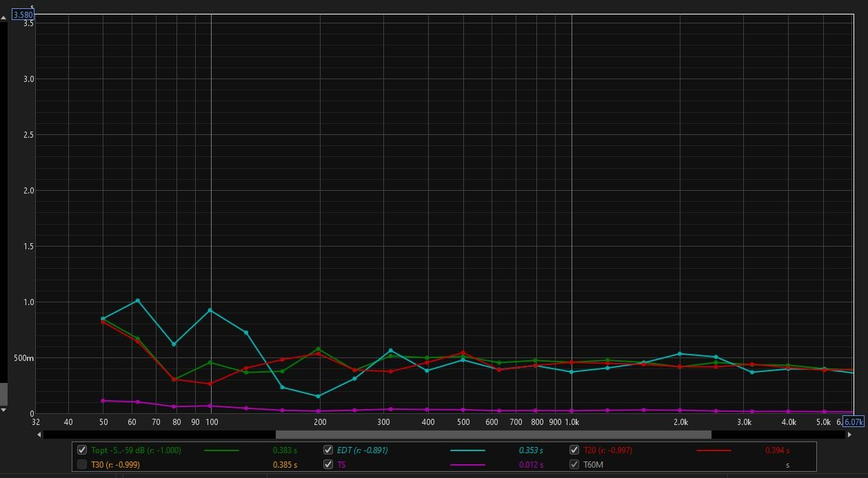Click the cyan EDT line sample in legend
Image resolution: width=868 pixels, height=478 pixels.
pos(467,450)
